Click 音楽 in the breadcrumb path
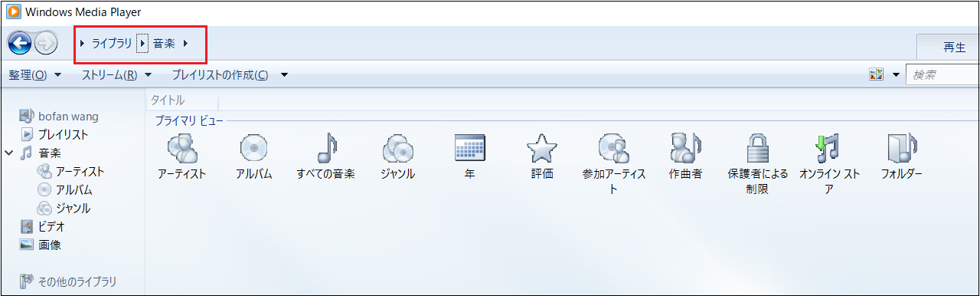Screen dimensions: 980x296 click(x=164, y=44)
